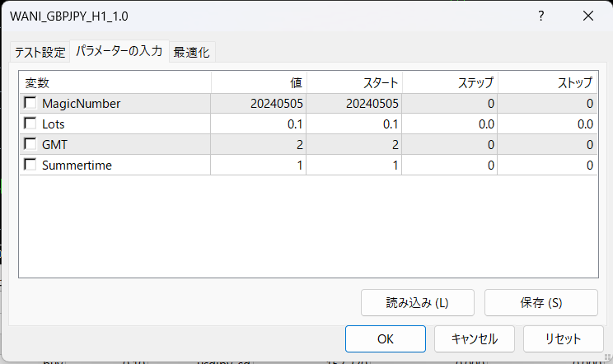Select the パラメーターの入力 tab
Image resolution: width=613 pixels, height=364 pixels.
click(119, 51)
